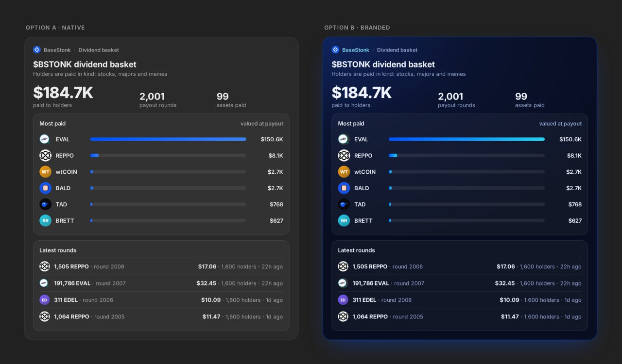This screenshot has height=364, width=622.
Task: Click the purple EDEL icon in Option A Latest rounds
Action: [x=45, y=300]
